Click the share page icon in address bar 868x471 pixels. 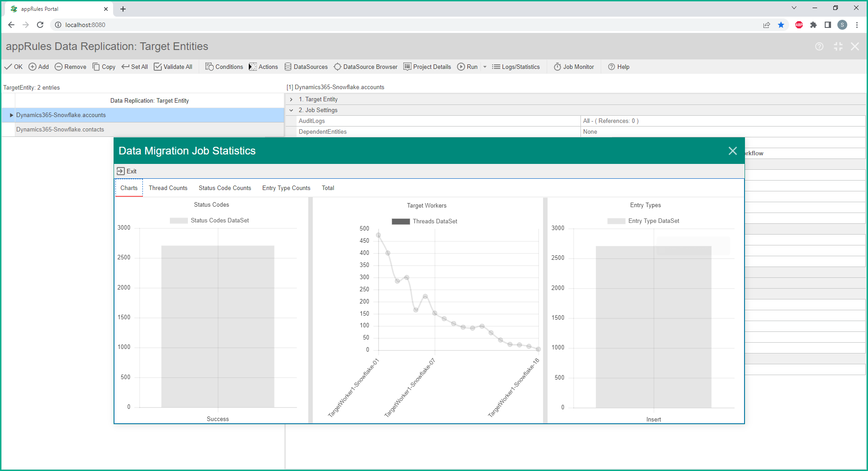click(x=767, y=25)
